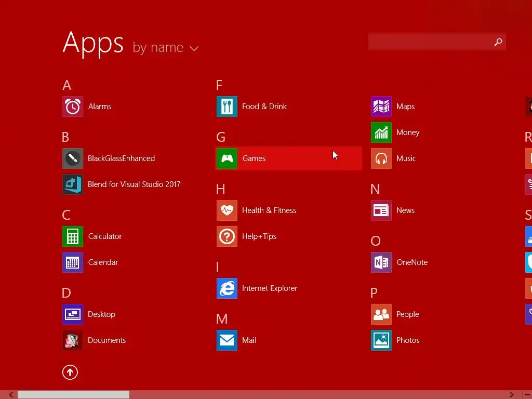532x399 pixels.
Task: Select the letter C group header
Action: click(x=66, y=215)
